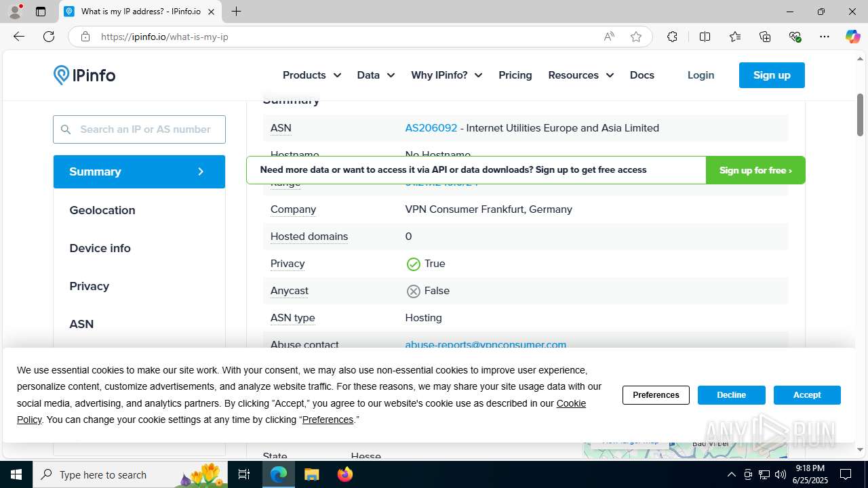Expand the Resources dropdown menu
This screenshot has width=868, height=488.
pyautogui.click(x=581, y=75)
